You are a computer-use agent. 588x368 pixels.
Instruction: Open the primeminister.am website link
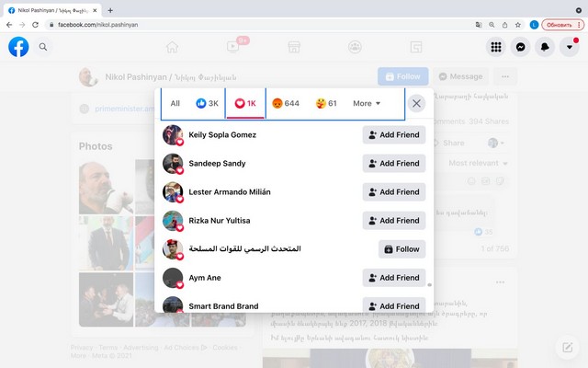click(x=124, y=109)
